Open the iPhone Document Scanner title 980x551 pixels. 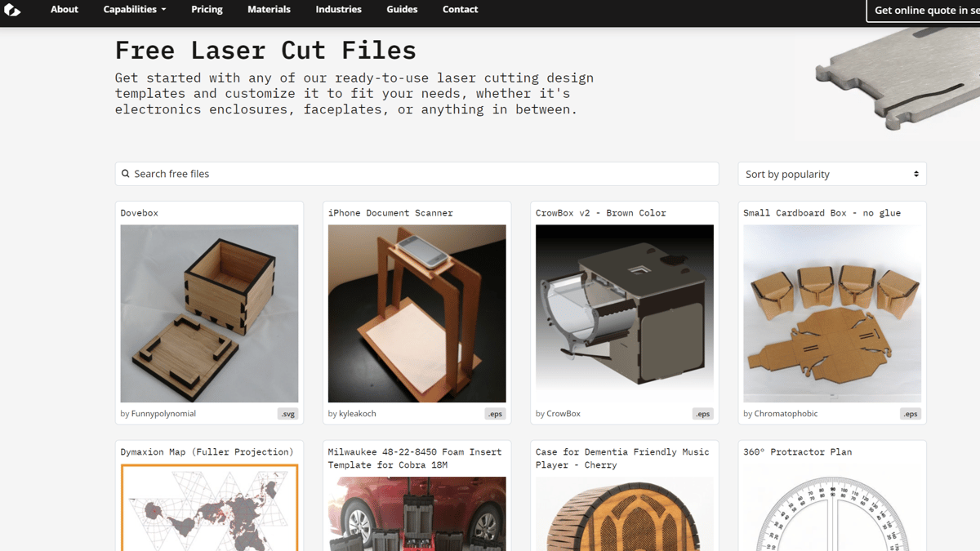[x=390, y=213]
